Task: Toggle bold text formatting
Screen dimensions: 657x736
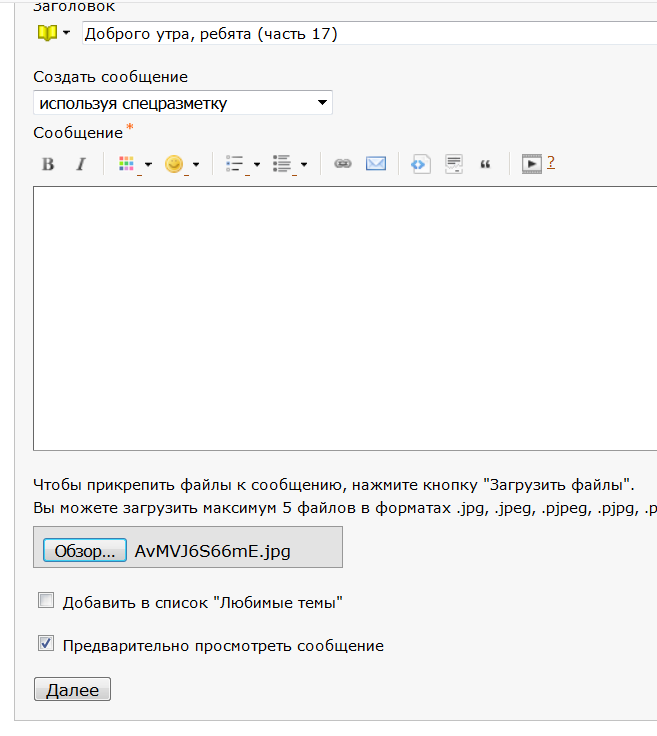Action: pyautogui.click(x=47, y=164)
